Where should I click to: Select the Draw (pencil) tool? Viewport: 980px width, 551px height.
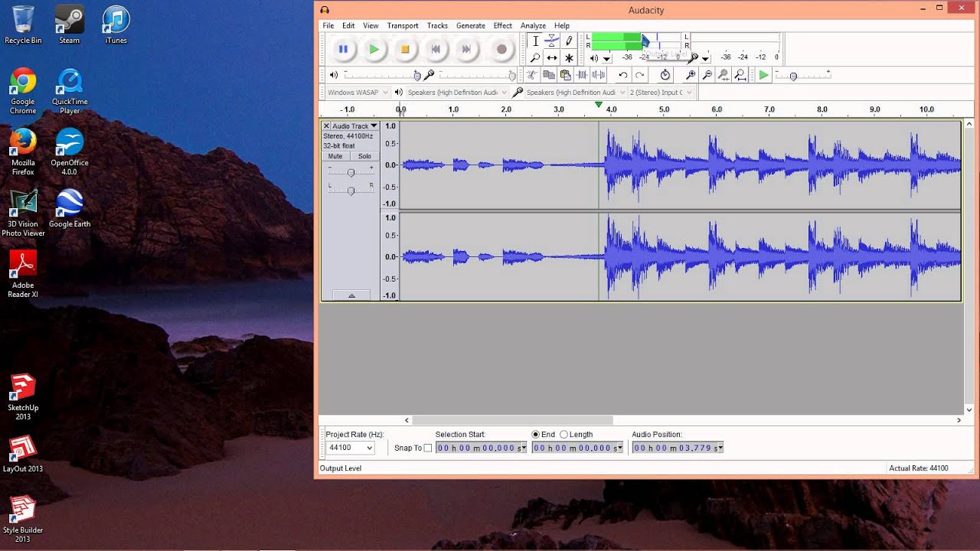tap(569, 41)
